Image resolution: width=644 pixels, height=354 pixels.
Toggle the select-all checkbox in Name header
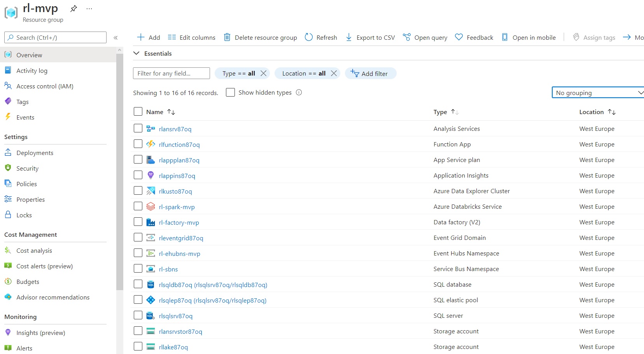click(x=138, y=111)
